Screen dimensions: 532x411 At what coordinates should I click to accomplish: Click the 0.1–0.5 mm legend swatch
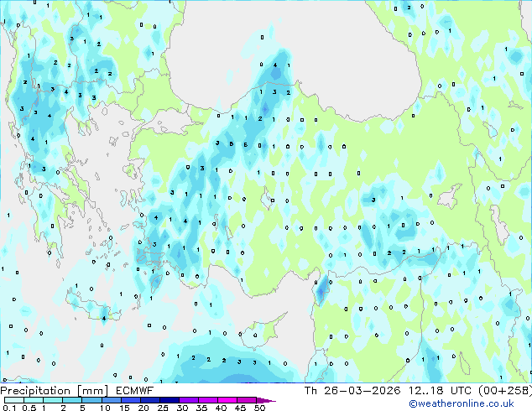14,400
